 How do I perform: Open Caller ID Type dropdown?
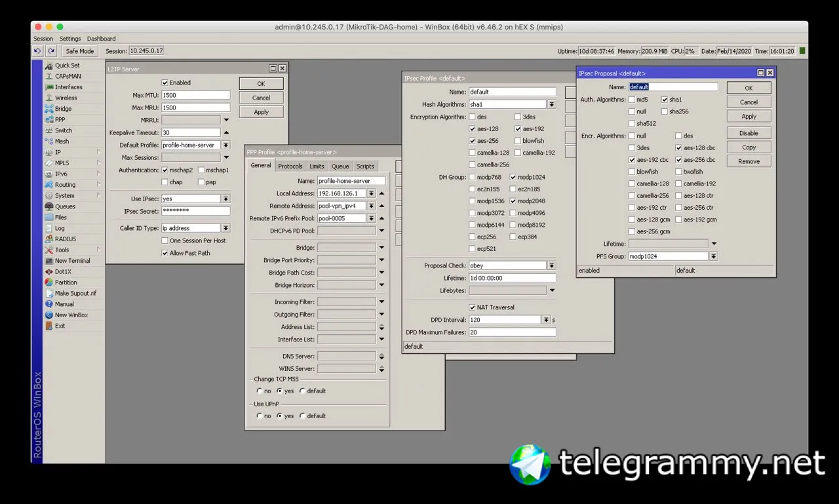pos(226,228)
